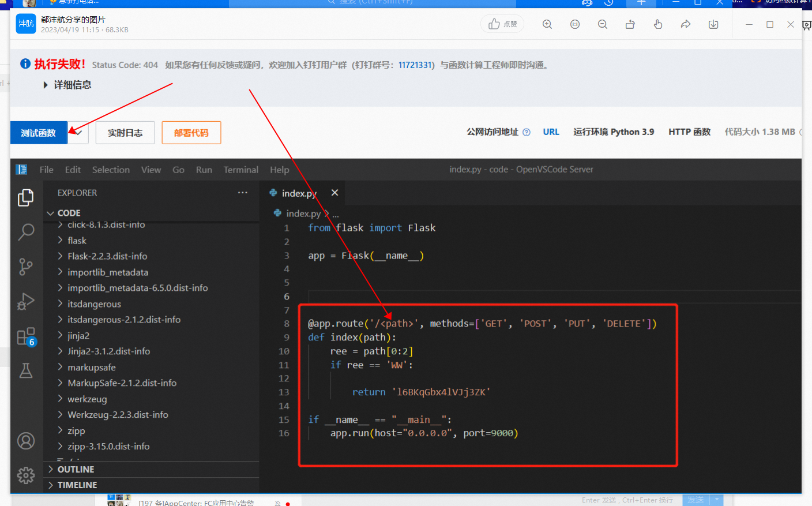
Task: Click the 部署代码 button
Action: point(191,133)
